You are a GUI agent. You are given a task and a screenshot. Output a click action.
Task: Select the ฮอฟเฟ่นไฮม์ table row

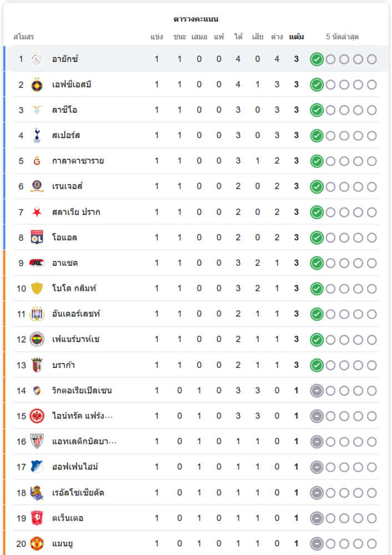click(194, 467)
